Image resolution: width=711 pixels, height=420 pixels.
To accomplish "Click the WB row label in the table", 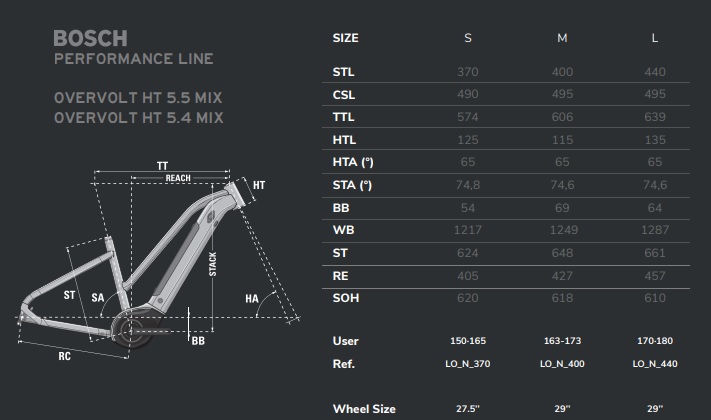I will [x=342, y=230].
